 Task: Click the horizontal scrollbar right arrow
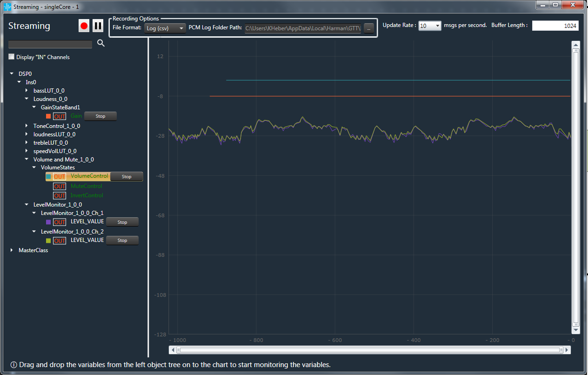[567, 350]
